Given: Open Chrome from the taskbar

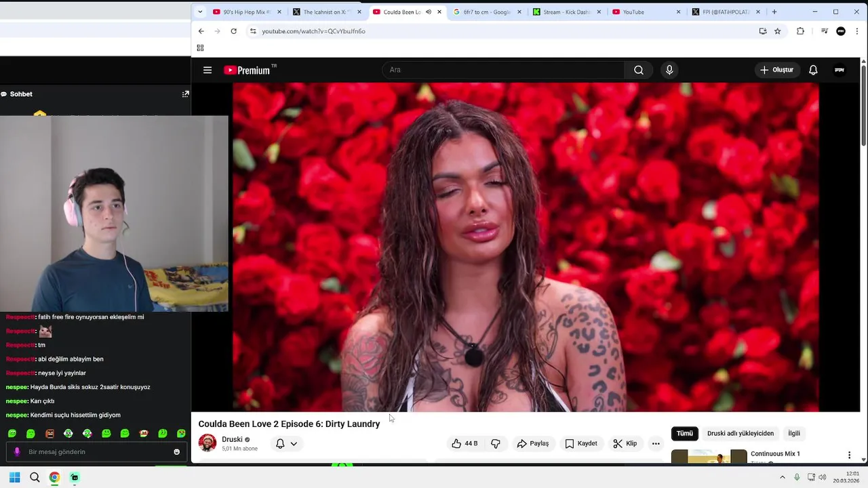Looking at the screenshot, I should (x=54, y=477).
